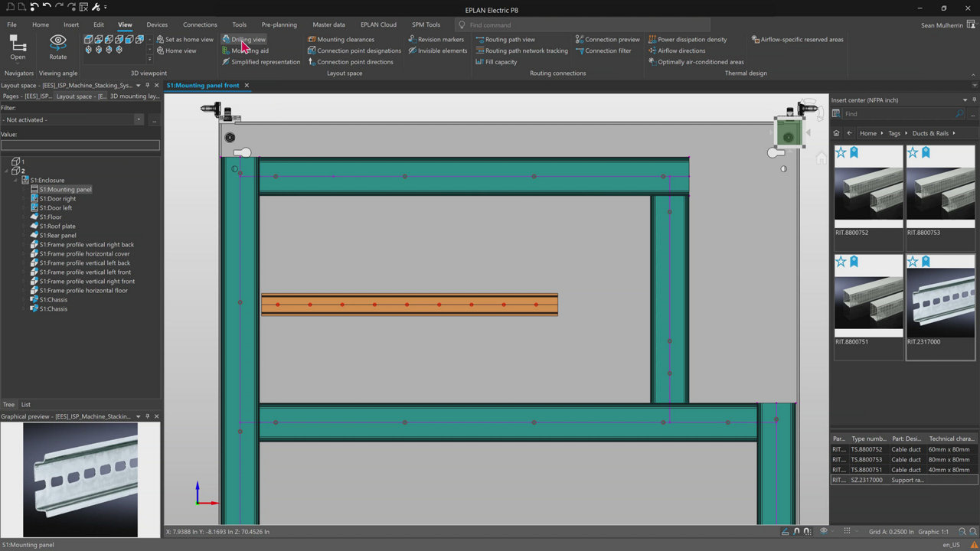980x551 pixels.
Task: Toggle Revision markers
Action: [436, 39]
